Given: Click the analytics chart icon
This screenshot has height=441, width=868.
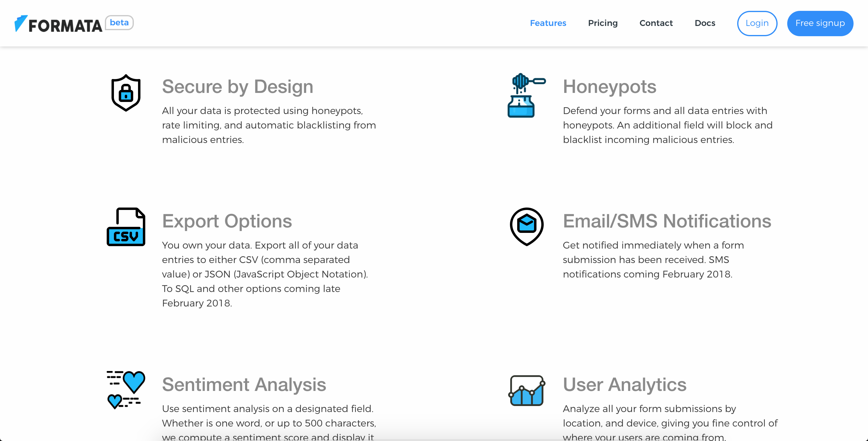Looking at the screenshot, I should click(526, 390).
